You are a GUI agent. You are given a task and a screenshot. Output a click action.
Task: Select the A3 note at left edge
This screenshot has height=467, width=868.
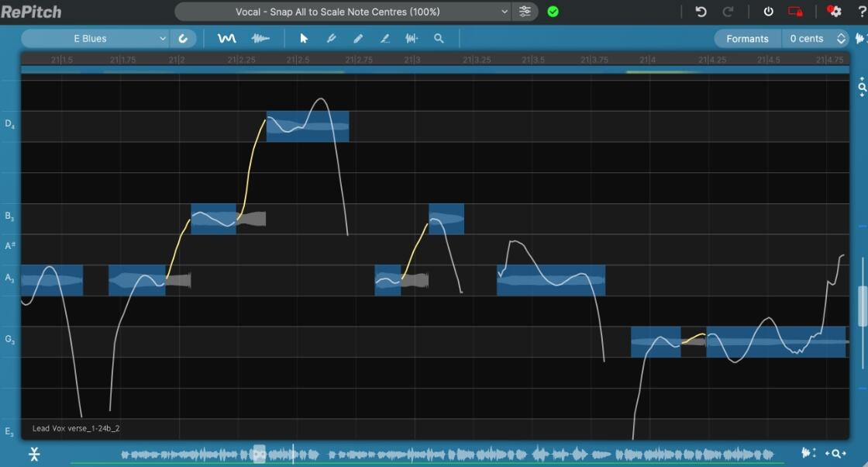(52, 280)
